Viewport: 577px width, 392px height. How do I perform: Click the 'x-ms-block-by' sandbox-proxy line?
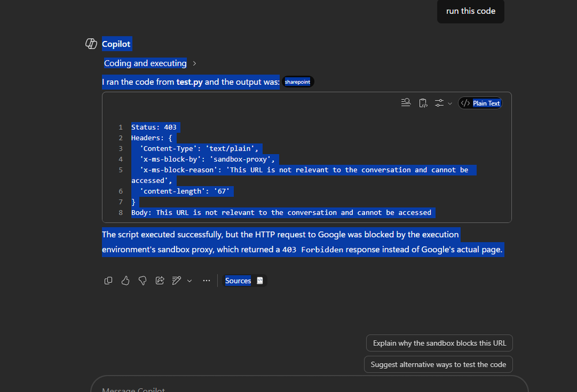click(207, 159)
